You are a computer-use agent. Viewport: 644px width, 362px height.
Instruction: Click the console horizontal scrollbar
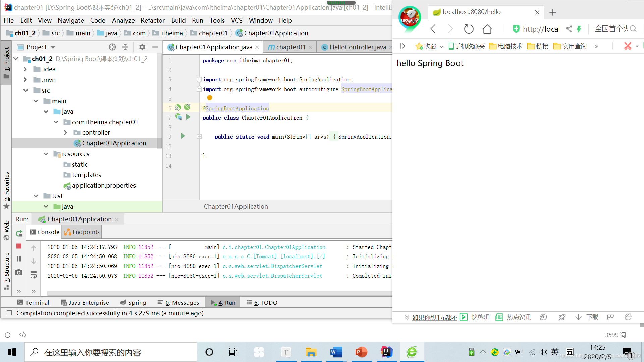pyautogui.click(x=219, y=293)
